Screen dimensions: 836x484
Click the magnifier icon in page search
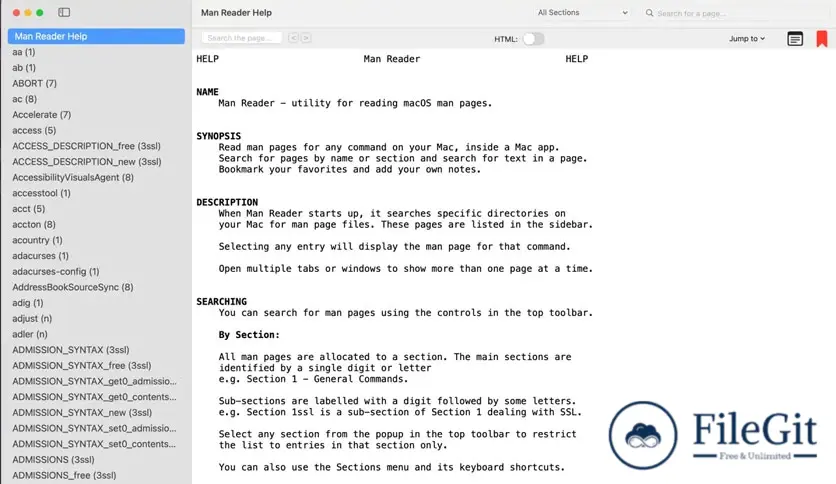coord(649,13)
